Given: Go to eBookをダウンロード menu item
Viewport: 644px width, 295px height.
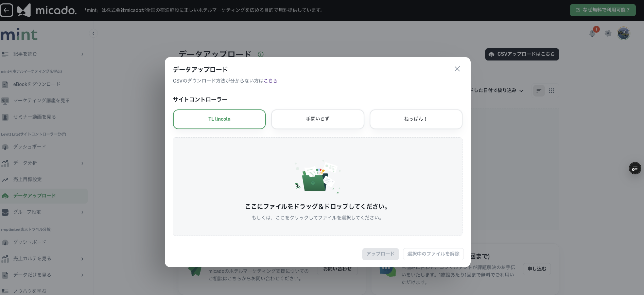Looking at the screenshot, I should [x=37, y=84].
